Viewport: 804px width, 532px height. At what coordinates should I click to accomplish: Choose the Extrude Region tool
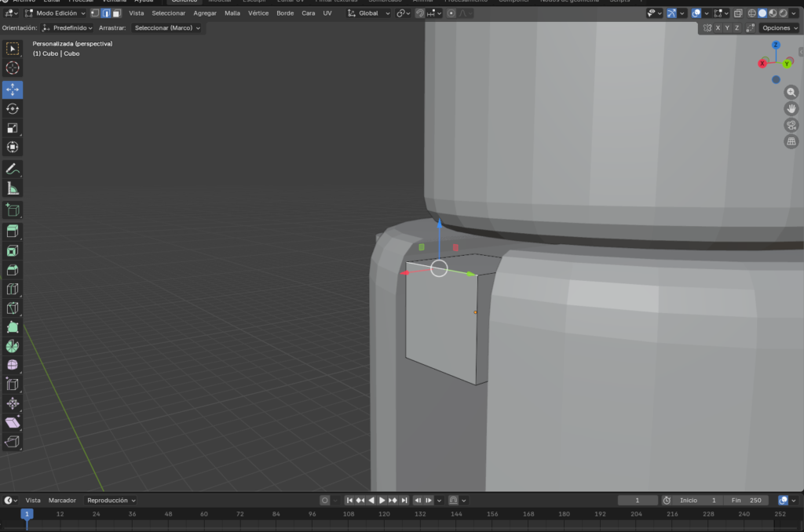tap(13, 231)
